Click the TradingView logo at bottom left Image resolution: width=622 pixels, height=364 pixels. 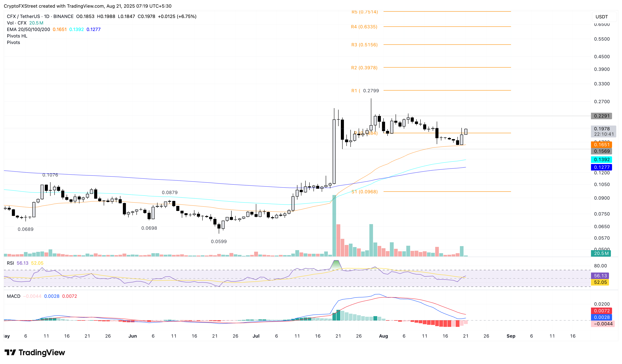pyautogui.click(x=35, y=352)
